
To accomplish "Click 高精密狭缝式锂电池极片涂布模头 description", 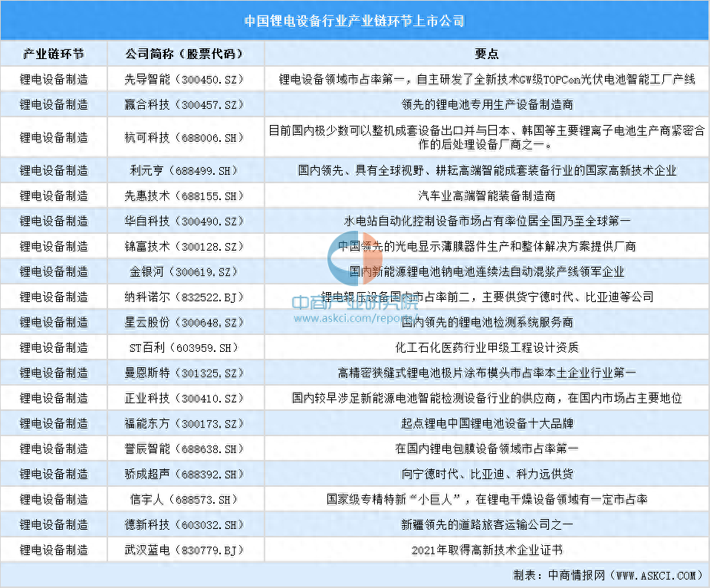I will 487,373.
